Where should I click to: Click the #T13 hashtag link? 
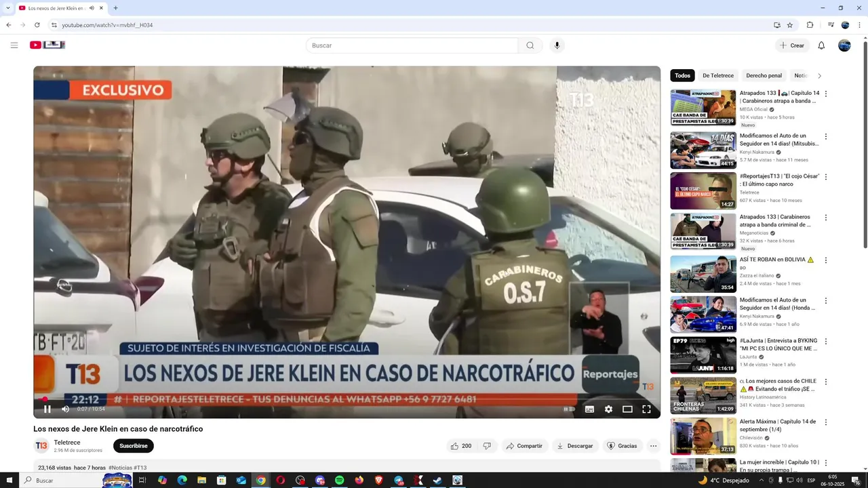(x=140, y=468)
